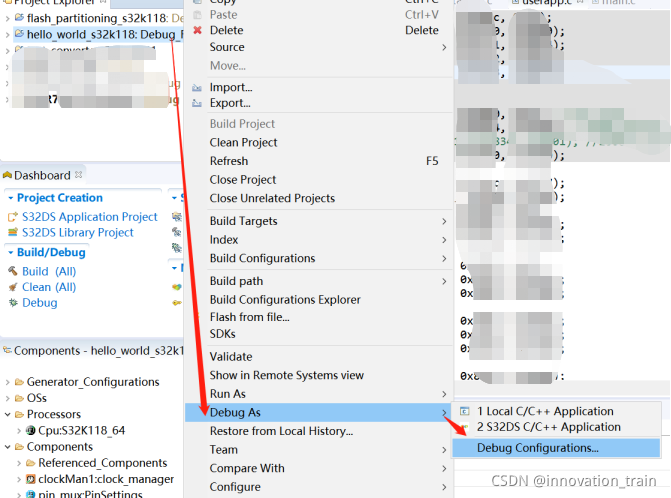671x498 pixels.
Task: Expand the Generator_Configurations node
Action: (x=7, y=382)
